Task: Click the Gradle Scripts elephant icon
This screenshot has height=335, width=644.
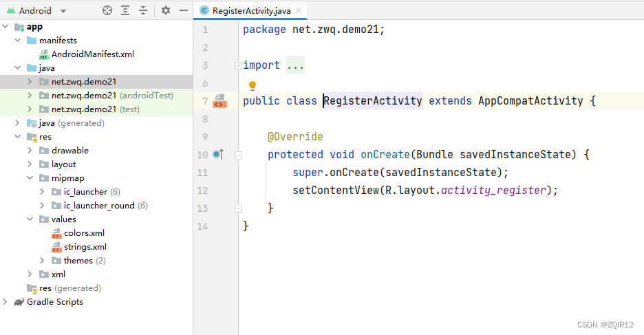Action: click(19, 302)
